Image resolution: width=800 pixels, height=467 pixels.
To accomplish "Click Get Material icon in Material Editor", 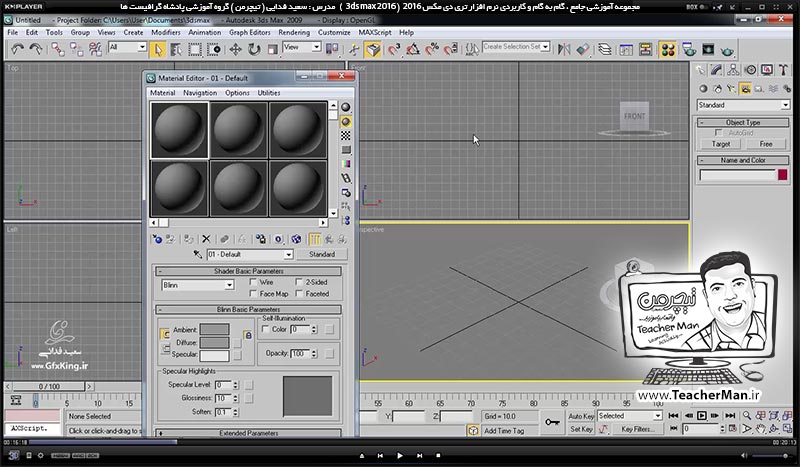I will pyautogui.click(x=158, y=239).
